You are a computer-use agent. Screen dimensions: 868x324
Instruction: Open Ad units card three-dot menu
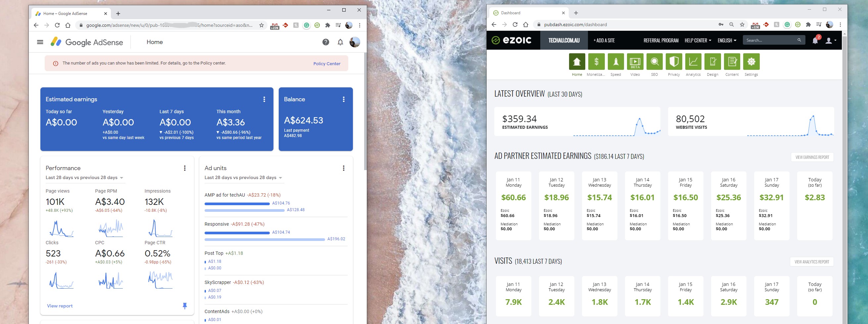[x=344, y=168]
